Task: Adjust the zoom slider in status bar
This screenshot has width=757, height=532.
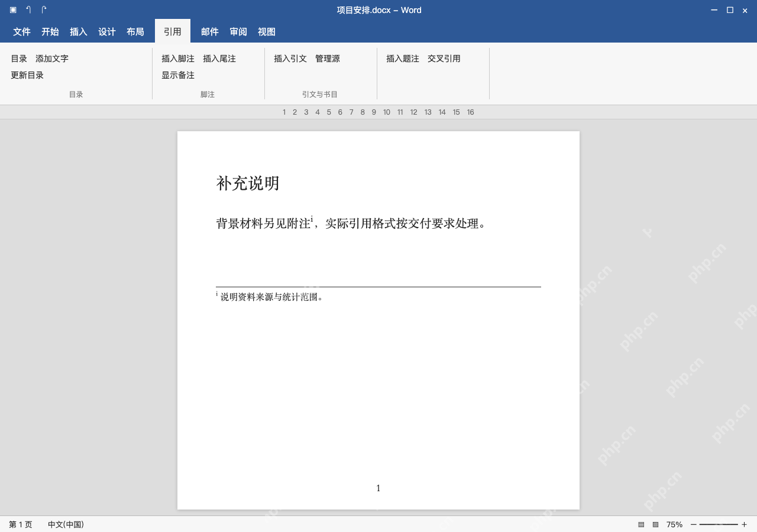Action: click(719, 524)
